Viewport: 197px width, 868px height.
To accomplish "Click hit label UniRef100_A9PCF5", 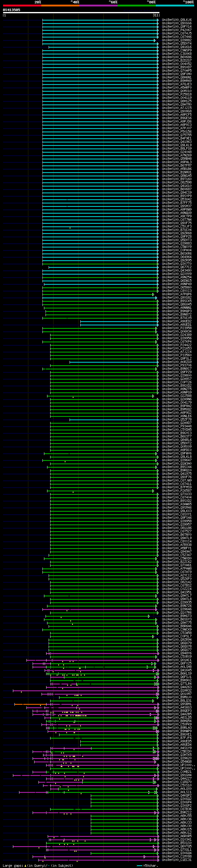I will click(x=177, y=115).
